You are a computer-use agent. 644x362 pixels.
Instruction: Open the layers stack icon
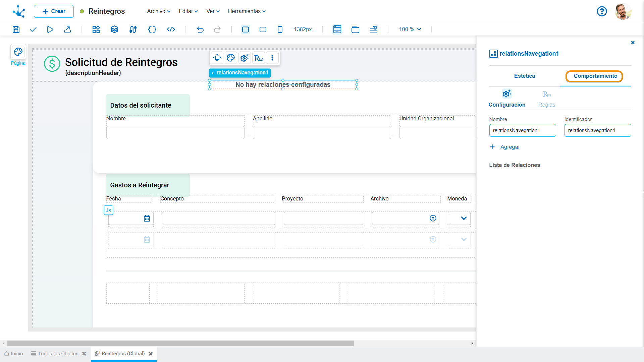point(114,29)
